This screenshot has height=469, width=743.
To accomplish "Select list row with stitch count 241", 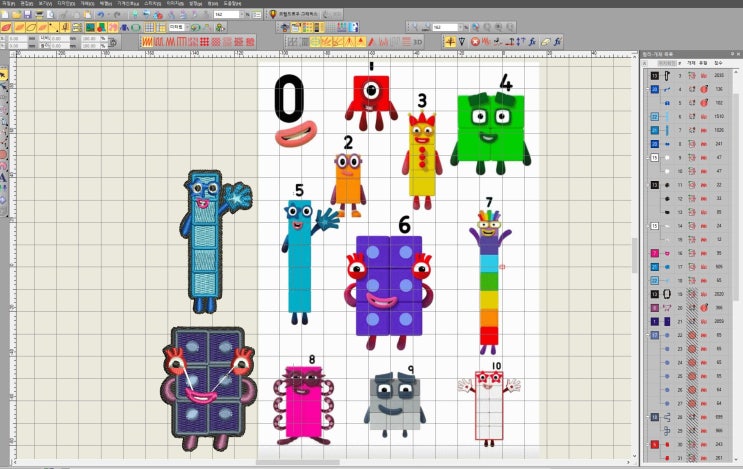I will (688, 144).
